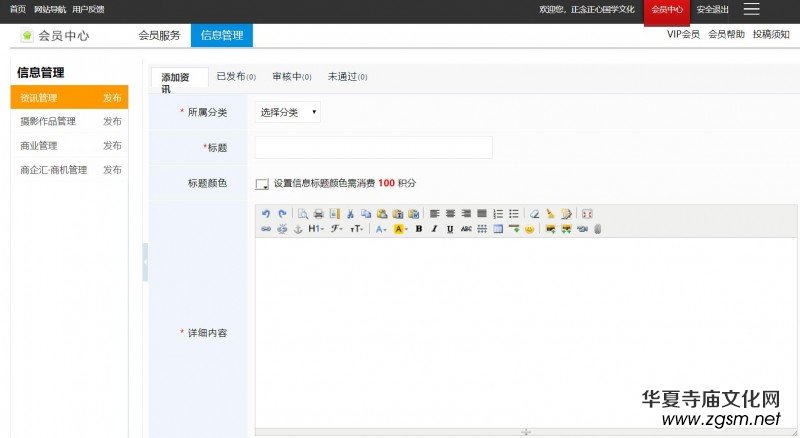800x438 pixels.
Task: Apply underline formatting in editor
Action: (450, 229)
